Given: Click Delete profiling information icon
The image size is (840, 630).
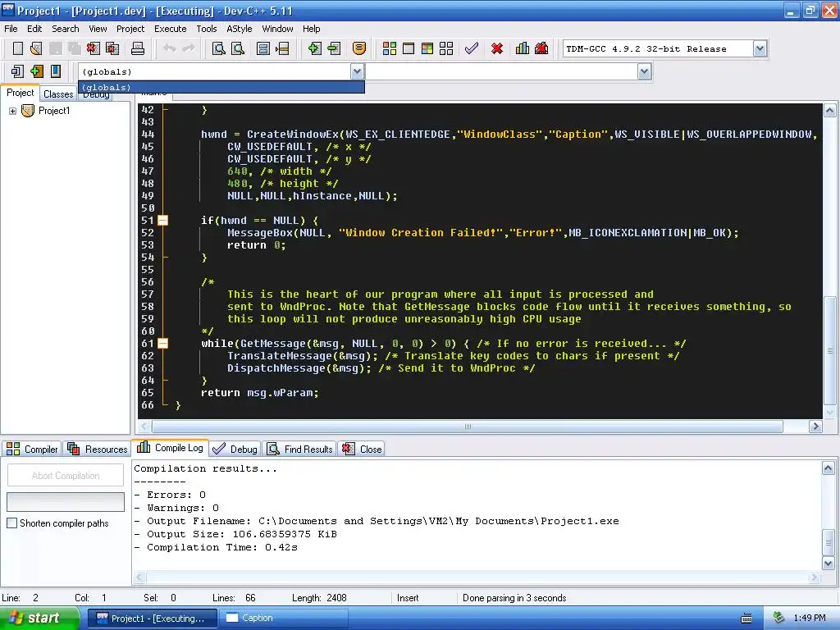Looking at the screenshot, I should pyautogui.click(x=541, y=48).
